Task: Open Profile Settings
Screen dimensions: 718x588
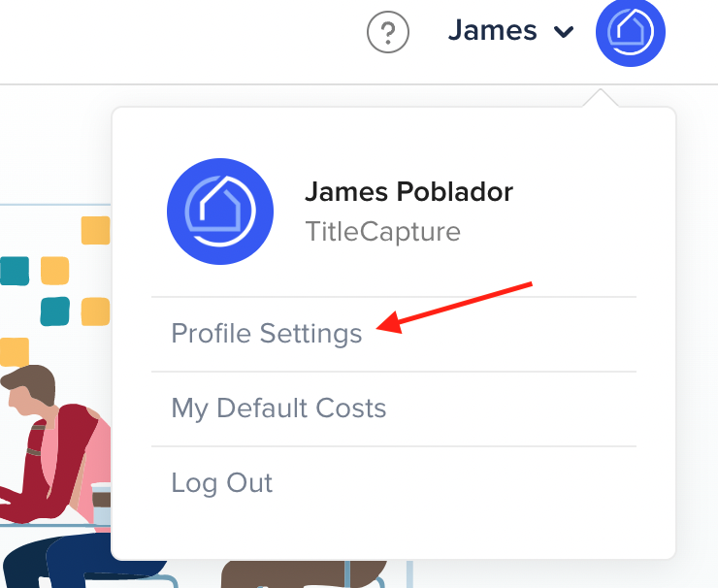Action: click(x=267, y=334)
